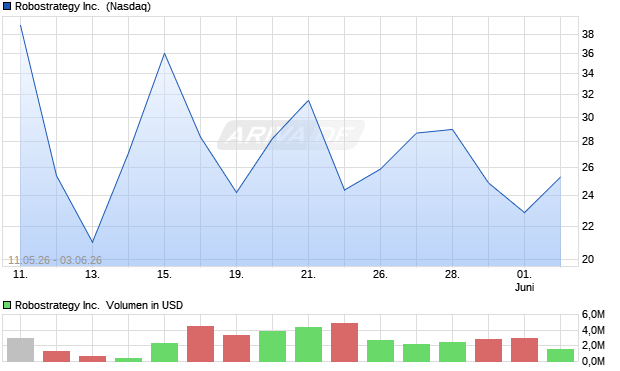Click the last green volume bar on the right

[560, 355]
